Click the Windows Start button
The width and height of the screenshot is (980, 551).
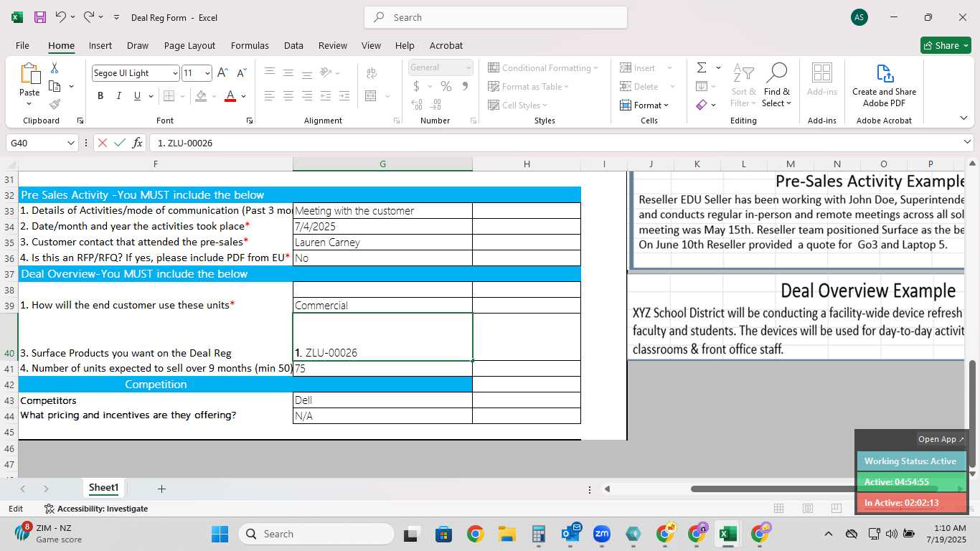pos(220,534)
